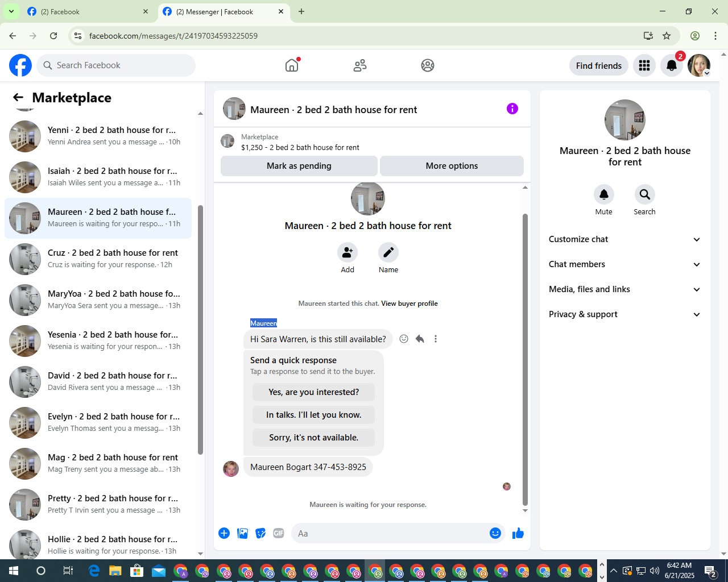Open the Friends icon in top navigation
The image size is (728, 582).
pos(360,65)
